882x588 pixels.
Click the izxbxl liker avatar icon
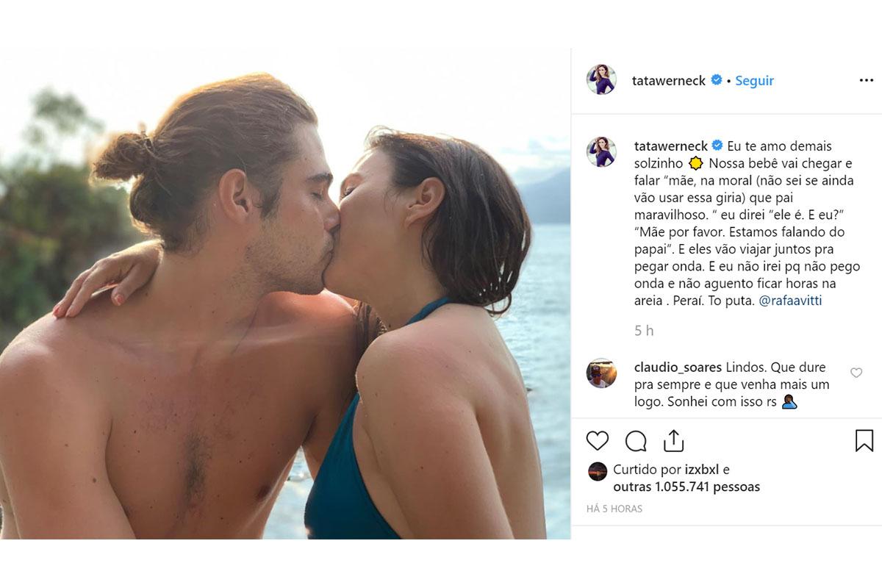[x=598, y=471]
